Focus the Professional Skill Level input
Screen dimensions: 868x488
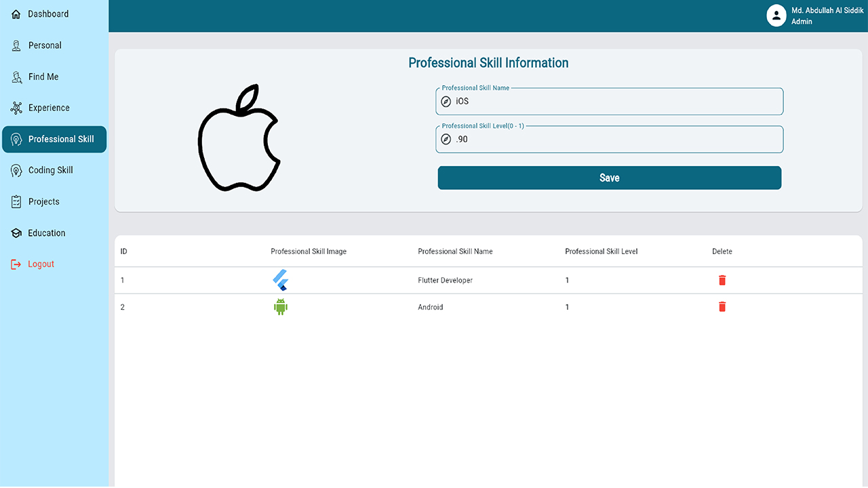pyautogui.click(x=610, y=140)
